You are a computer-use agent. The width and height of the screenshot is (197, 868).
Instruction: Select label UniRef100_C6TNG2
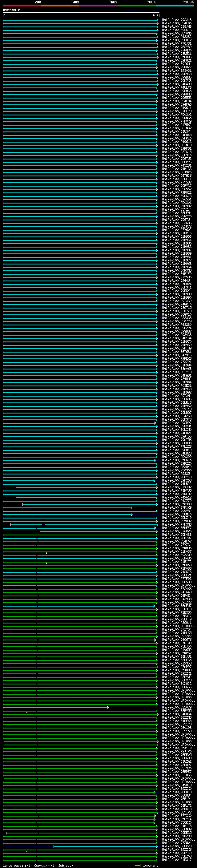coord(176,128)
